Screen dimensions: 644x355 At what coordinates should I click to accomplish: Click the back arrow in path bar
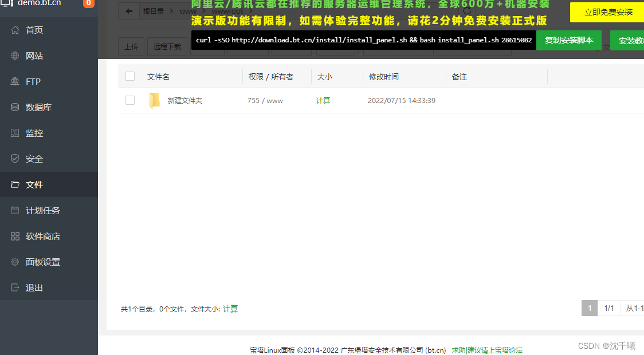129,11
